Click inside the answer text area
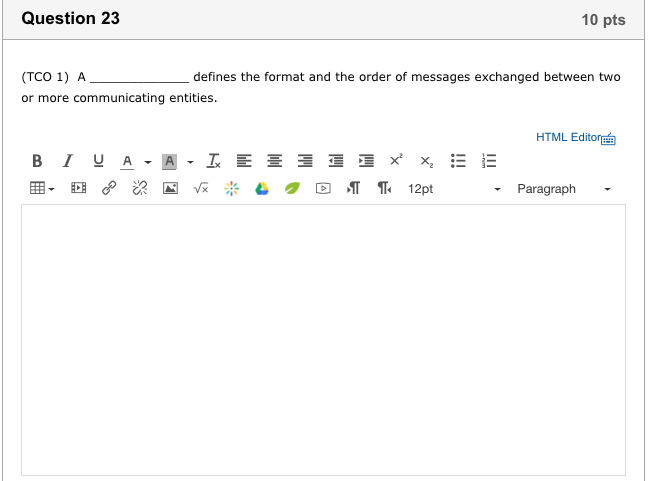Image resolution: width=648 pixels, height=481 pixels. [x=323, y=340]
